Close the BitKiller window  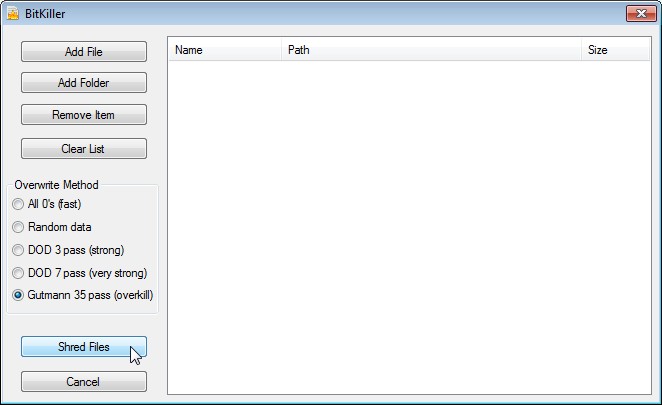(x=640, y=13)
